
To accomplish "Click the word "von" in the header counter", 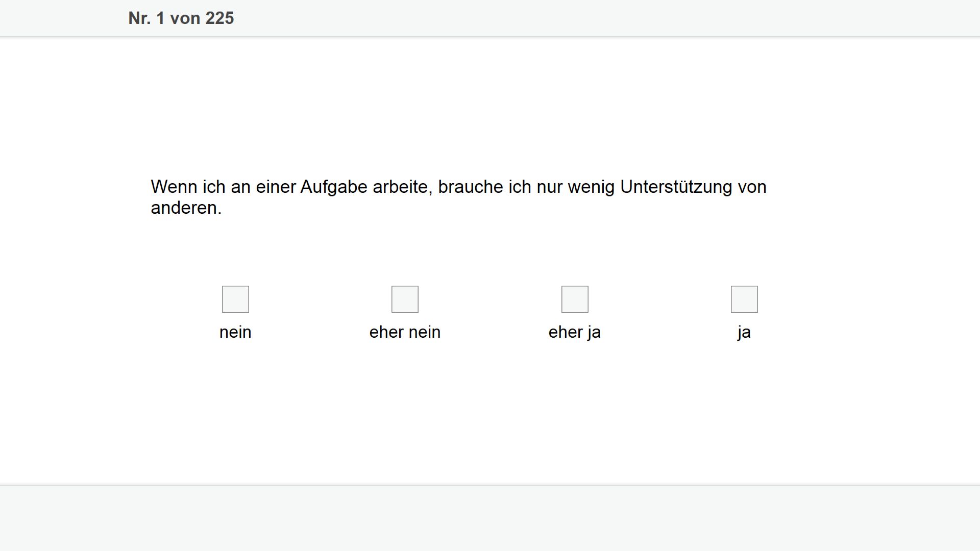I will (x=185, y=19).
